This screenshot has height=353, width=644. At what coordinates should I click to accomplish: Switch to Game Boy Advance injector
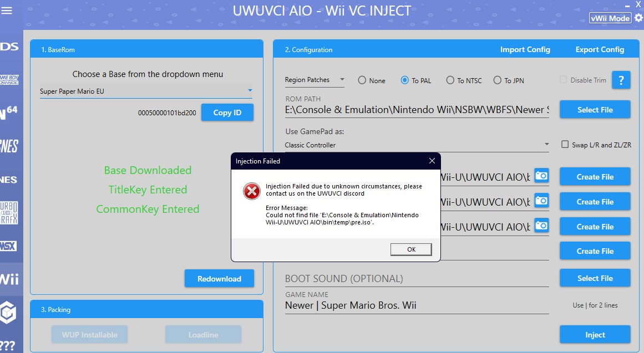(9, 80)
